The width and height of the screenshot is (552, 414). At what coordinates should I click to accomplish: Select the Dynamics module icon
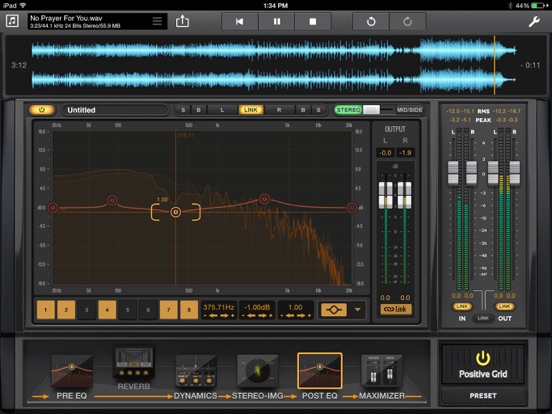click(x=196, y=371)
